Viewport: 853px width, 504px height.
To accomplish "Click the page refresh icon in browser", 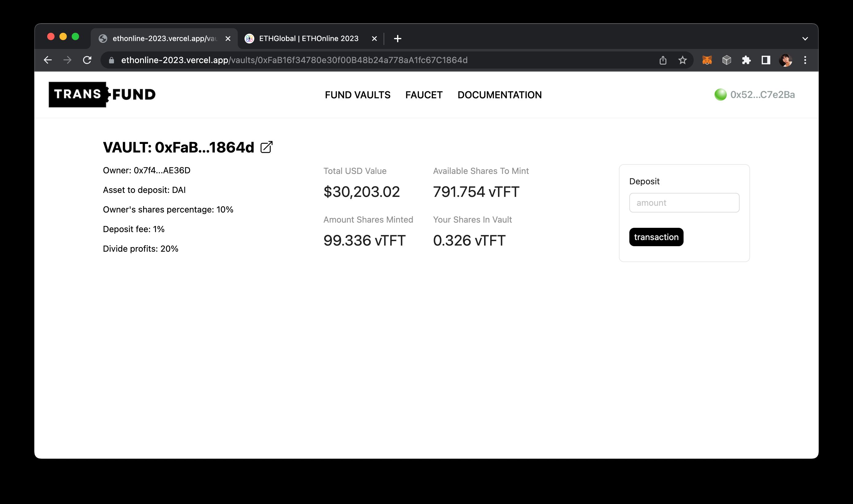I will coord(88,59).
